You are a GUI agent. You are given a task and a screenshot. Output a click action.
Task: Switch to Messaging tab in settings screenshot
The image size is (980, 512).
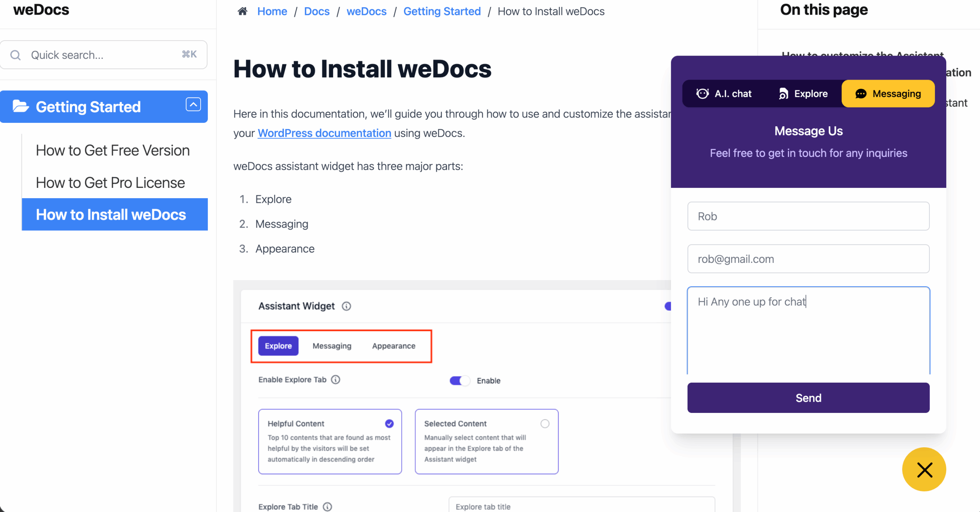click(332, 346)
